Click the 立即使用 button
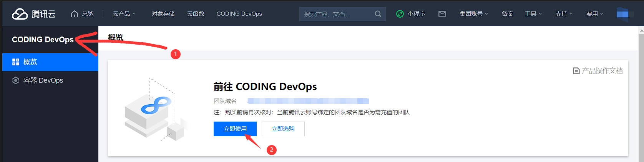The image size is (644, 162). pos(235,129)
